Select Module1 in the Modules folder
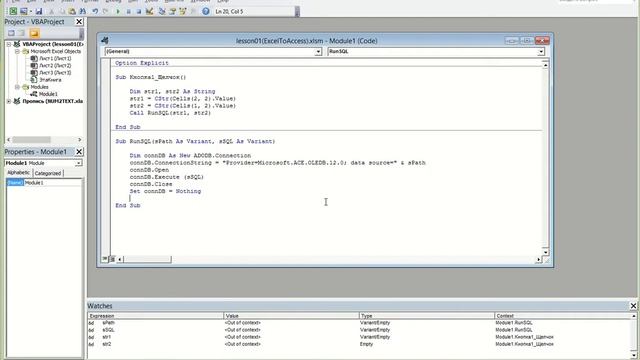 (48, 94)
